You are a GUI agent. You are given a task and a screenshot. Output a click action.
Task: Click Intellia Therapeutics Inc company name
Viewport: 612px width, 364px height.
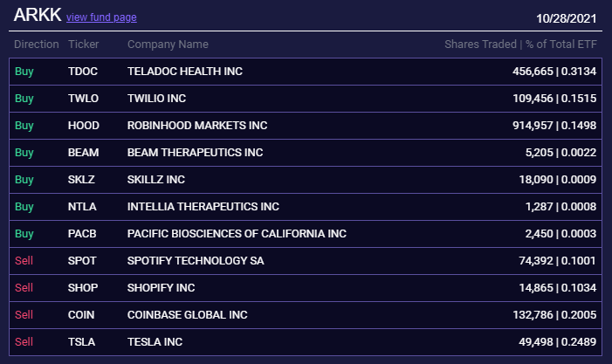(x=203, y=206)
